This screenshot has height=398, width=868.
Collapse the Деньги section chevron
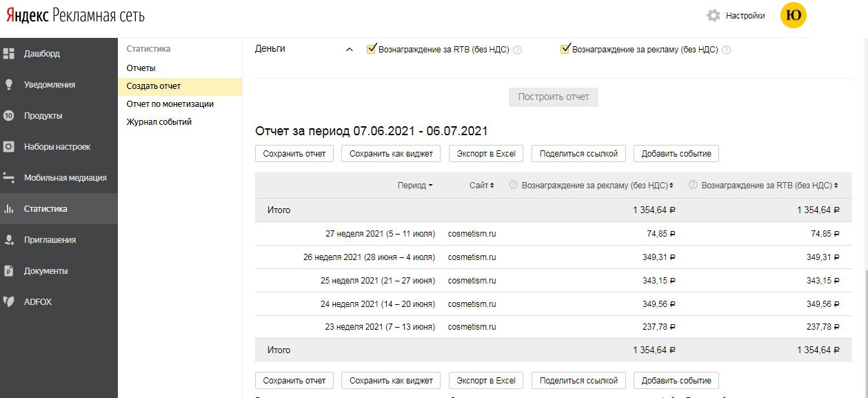click(x=349, y=50)
